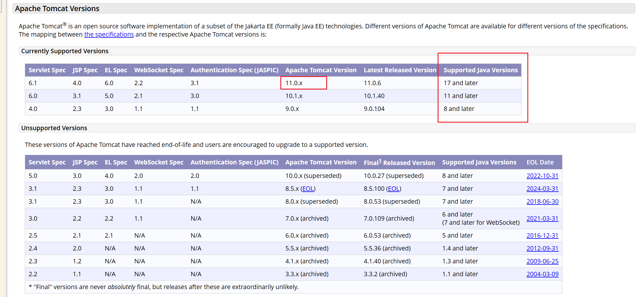This screenshot has width=644, height=297.
Task: Click the Unsupported Versions heading
Action: (x=54, y=128)
